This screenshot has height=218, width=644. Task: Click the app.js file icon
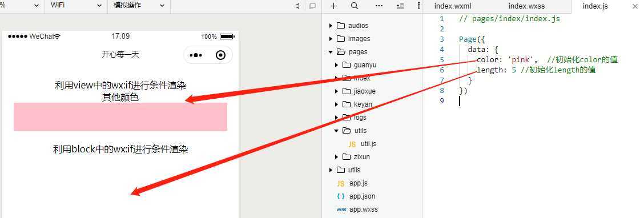340,184
